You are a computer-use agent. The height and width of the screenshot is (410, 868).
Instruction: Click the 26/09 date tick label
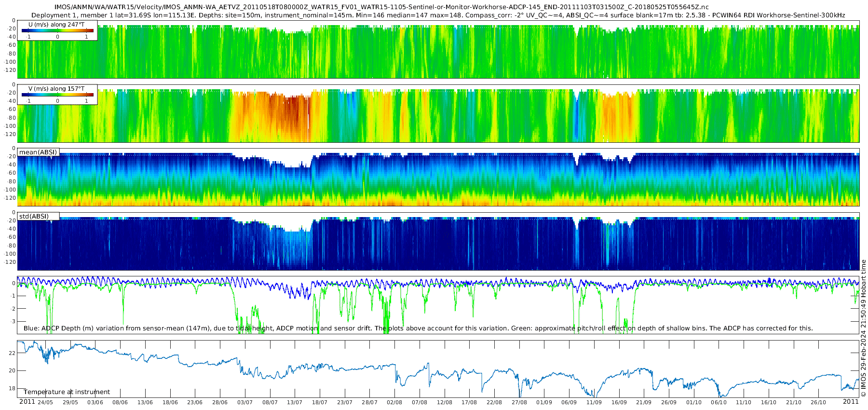(669, 402)
